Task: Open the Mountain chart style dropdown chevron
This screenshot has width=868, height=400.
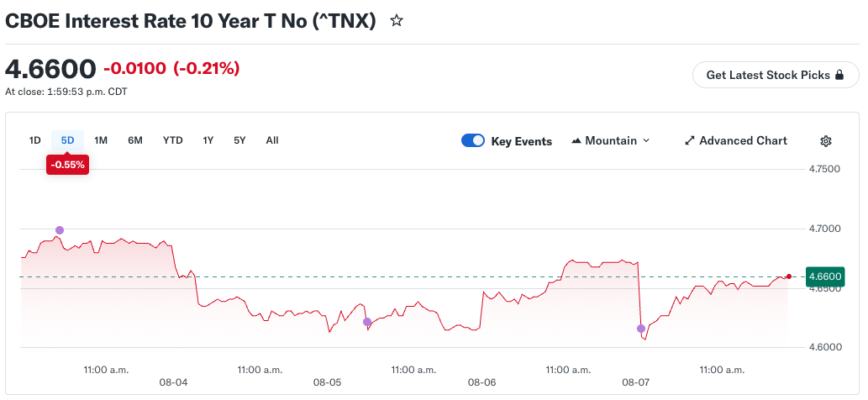Action: point(646,141)
